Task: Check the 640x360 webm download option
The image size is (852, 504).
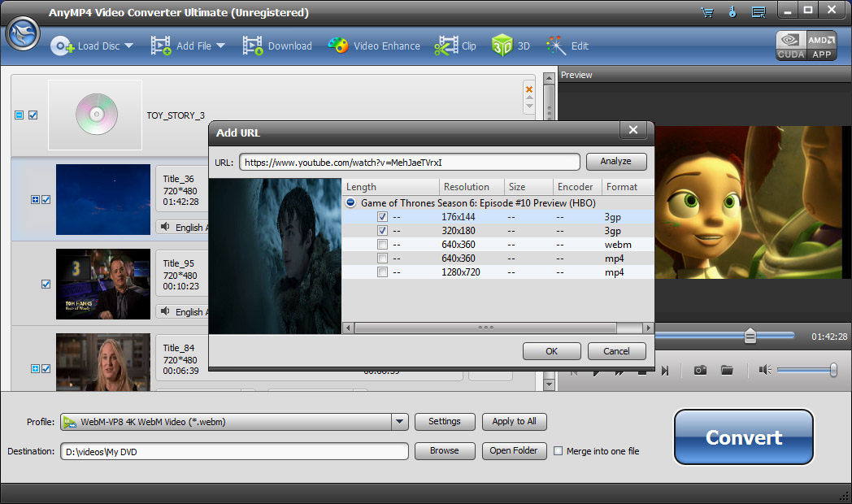Action: click(x=382, y=244)
